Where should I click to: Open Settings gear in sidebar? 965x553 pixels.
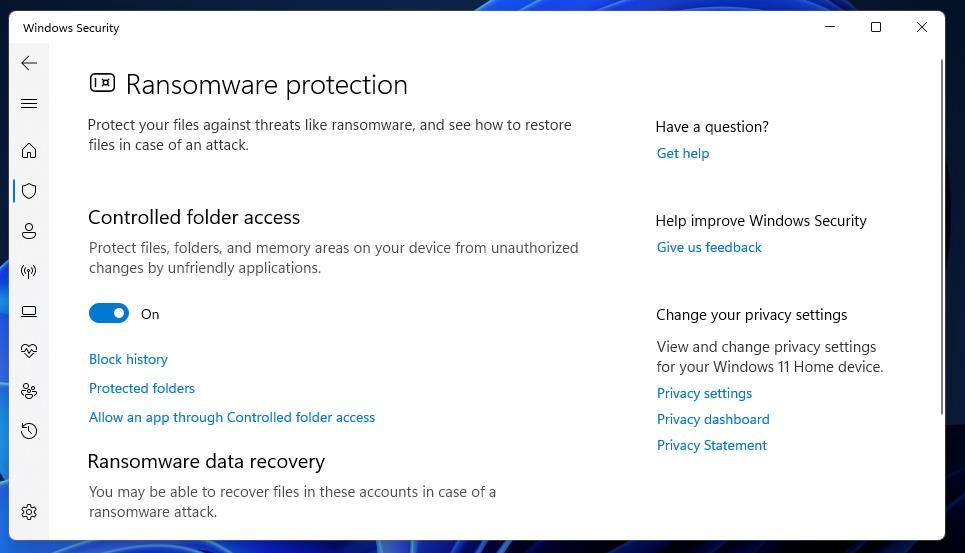pyautogui.click(x=29, y=512)
